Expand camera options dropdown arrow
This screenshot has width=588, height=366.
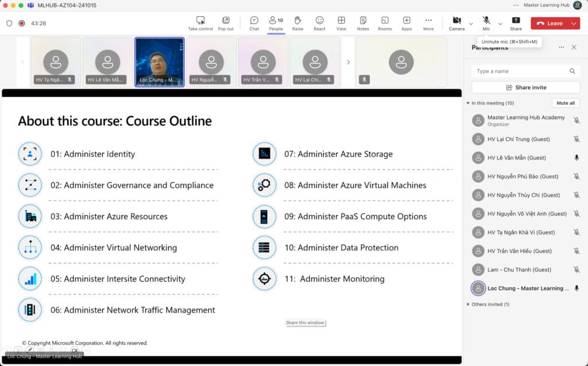pyautogui.click(x=471, y=24)
